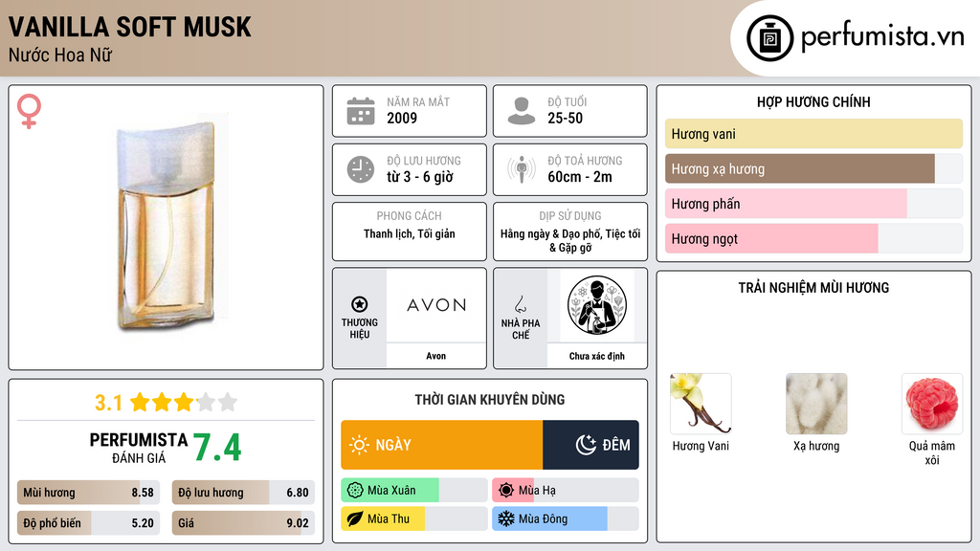Image resolution: width=980 pixels, height=551 pixels.
Task: Click the leaf icon for Mùa Thu
Action: pyautogui.click(x=355, y=518)
